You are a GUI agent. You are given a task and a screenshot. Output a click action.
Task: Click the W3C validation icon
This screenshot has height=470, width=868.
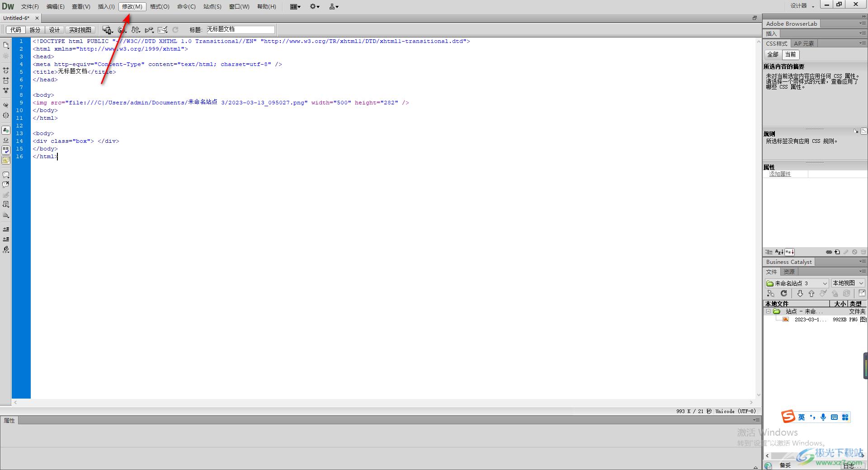click(149, 30)
